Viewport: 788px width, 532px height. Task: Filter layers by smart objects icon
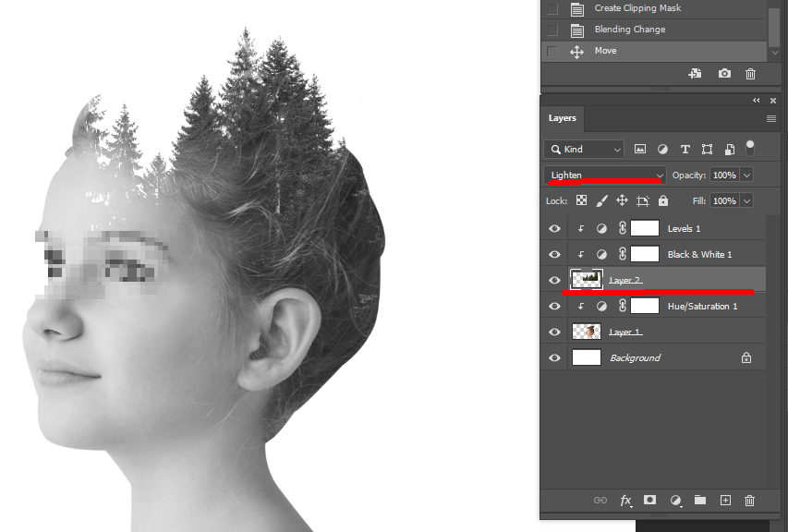[x=730, y=150]
